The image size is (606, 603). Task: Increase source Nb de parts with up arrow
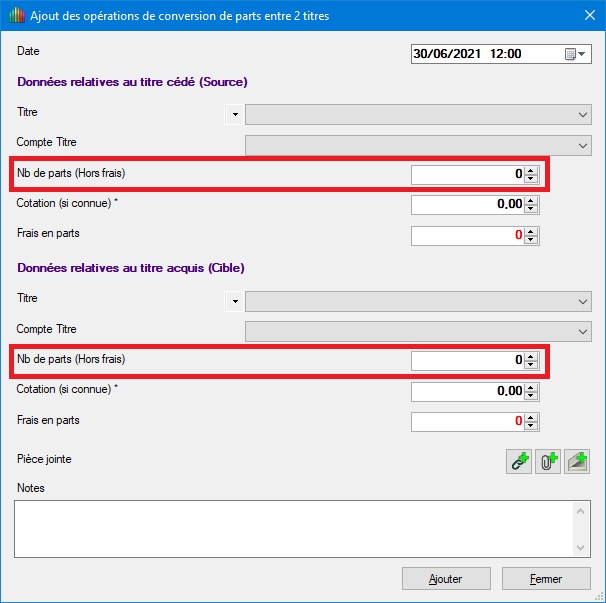(532, 170)
